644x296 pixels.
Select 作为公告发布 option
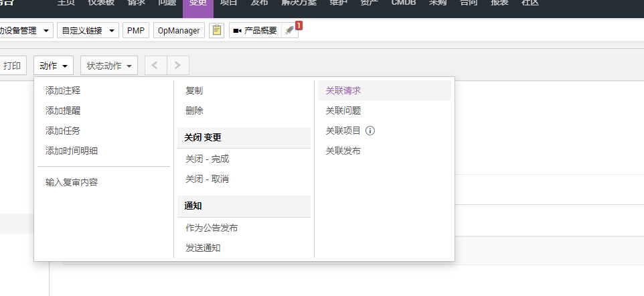point(212,228)
